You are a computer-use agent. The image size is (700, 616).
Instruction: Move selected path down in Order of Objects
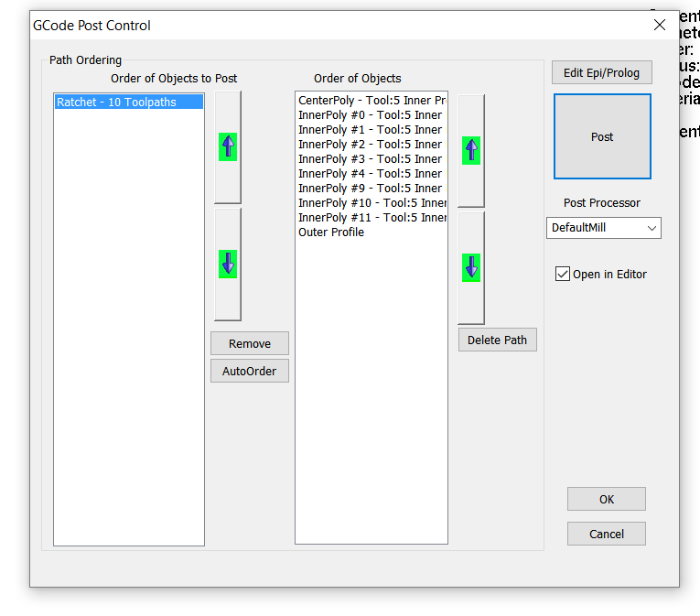pyautogui.click(x=471, y=267)
